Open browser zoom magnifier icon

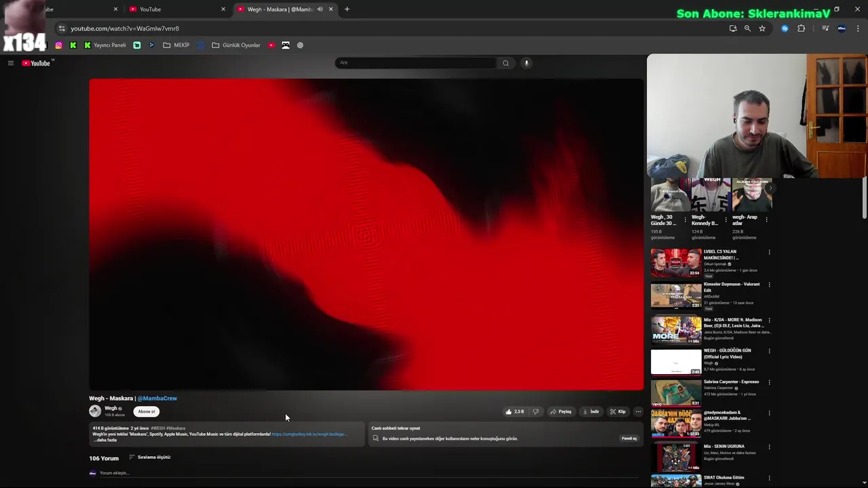(747, 28)
